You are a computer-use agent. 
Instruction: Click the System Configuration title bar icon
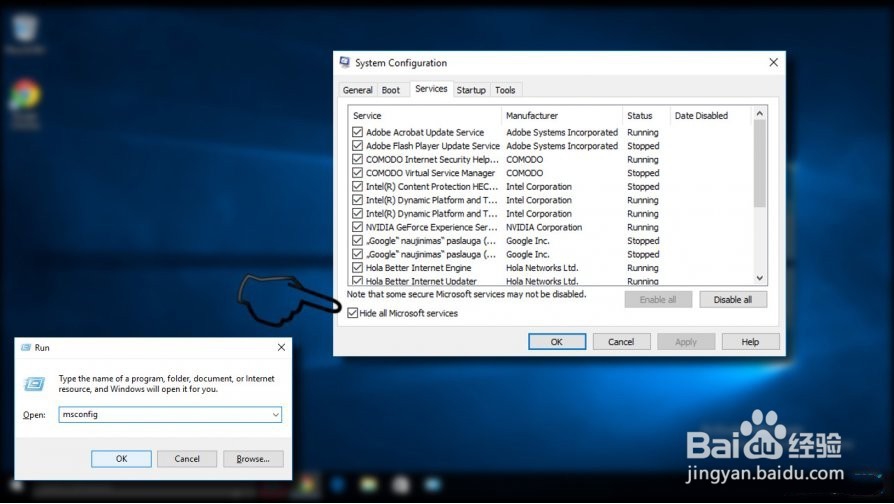[x=345, y=62]
